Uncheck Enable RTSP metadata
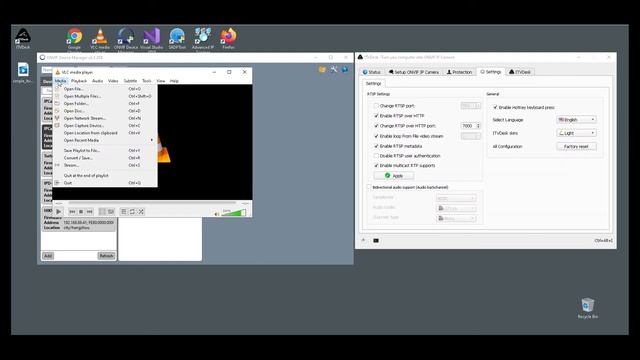640x360 pixels. tap(376, 146)
